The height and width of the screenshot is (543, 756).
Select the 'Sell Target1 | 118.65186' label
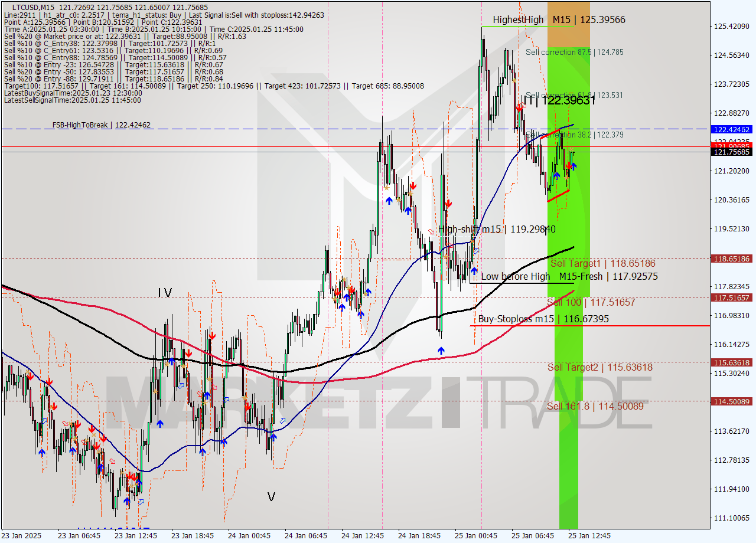click(602, 263)
